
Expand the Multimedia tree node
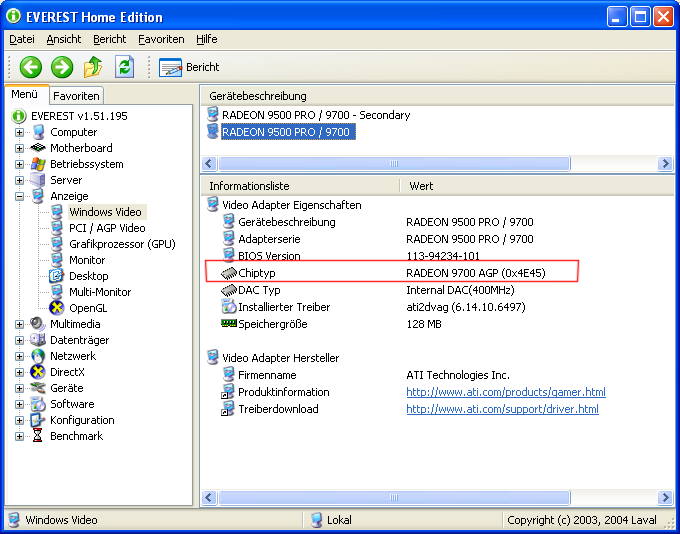point(20,324)
